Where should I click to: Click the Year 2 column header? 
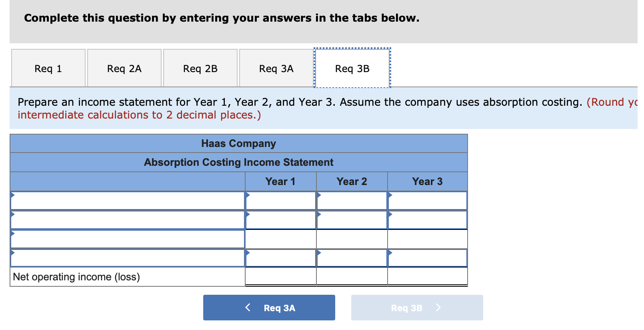coord(351,181)
